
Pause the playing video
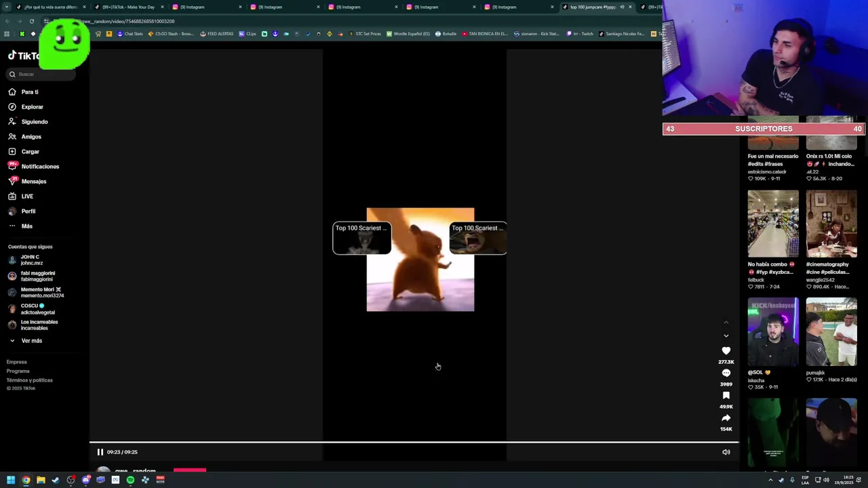pyautogui.click(x=100, y=452)
